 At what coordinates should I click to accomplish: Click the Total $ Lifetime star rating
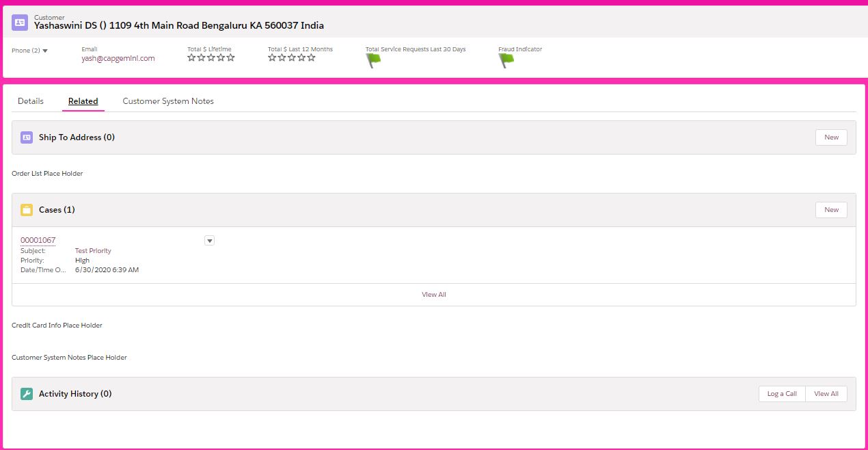(x=211, y=58)
